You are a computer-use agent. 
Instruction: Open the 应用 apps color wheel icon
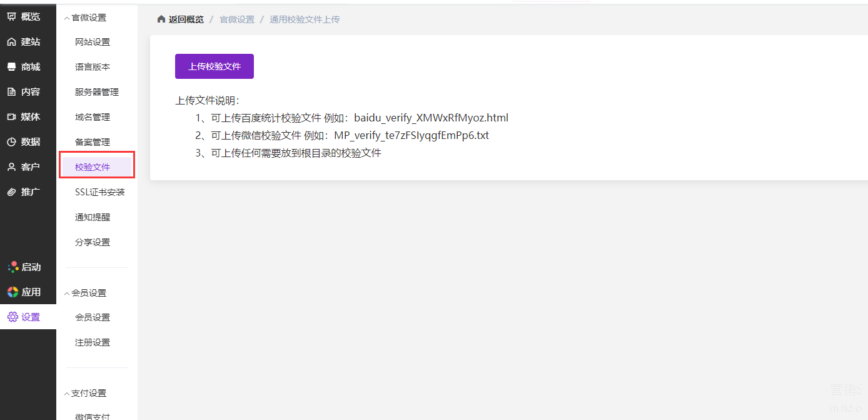pos(13,292)
